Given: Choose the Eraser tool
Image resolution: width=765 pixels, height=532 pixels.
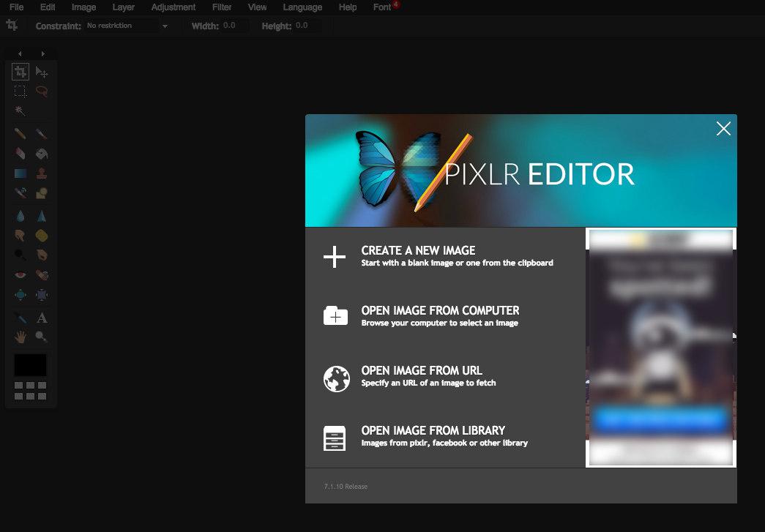Looking at the screenshot, I should coord(20,154).
